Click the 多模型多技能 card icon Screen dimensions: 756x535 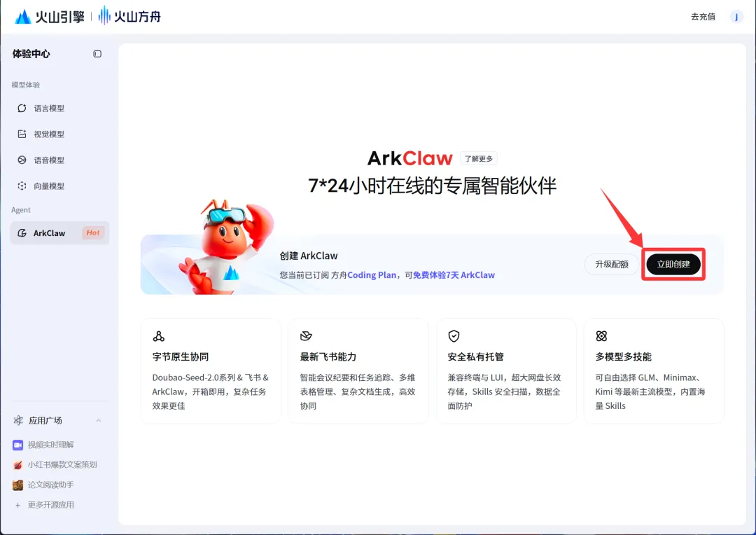tap(601, 335)
